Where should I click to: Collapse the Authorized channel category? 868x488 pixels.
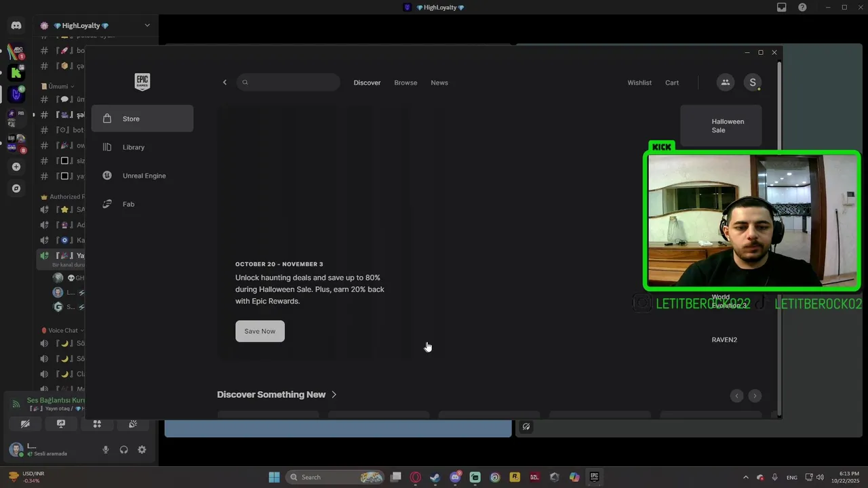(x=62, y=197)
